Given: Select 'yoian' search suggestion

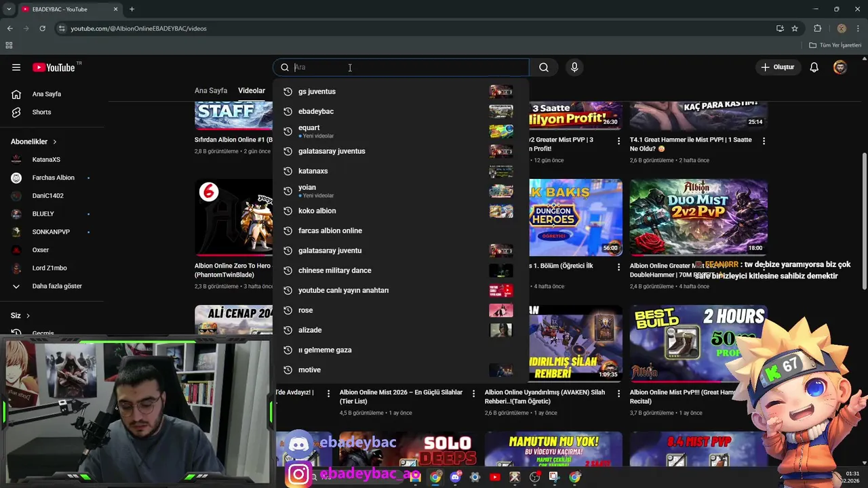Looking at the screenshot, I should point(400,190).
